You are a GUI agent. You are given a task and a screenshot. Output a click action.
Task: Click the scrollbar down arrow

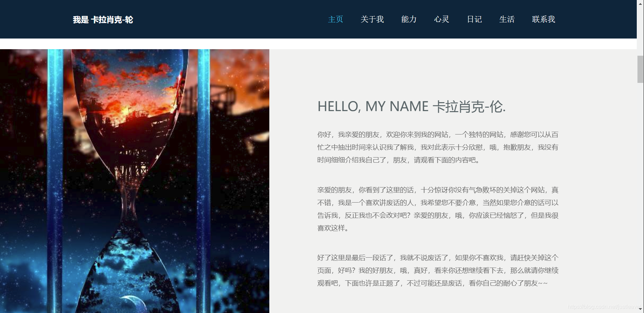coord(640,310)
